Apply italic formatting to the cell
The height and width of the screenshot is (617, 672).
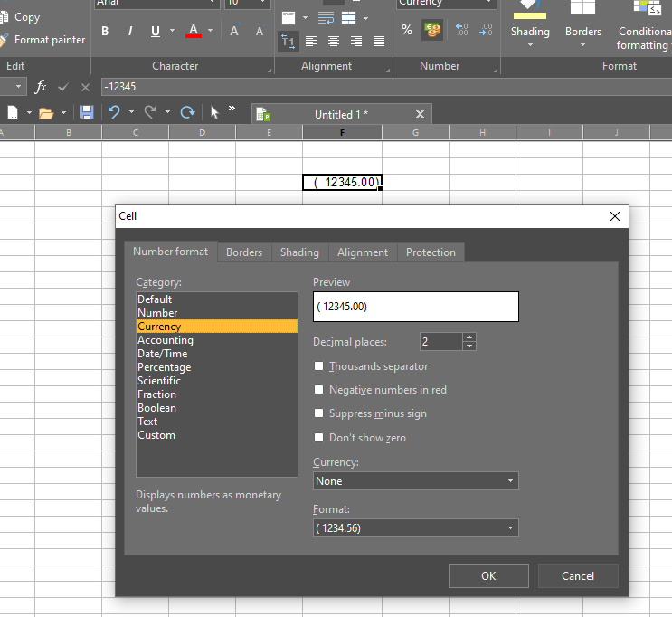tap(130, 32)
